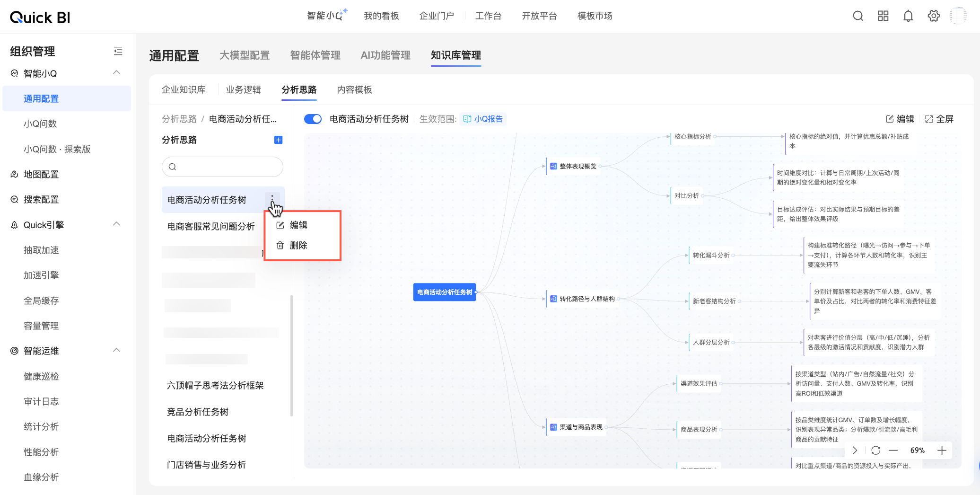Collapse the 智能运维 sidebar section
The width and height of the screenshot is (980, 495).
pyautogui.click(x=116, y=350)
